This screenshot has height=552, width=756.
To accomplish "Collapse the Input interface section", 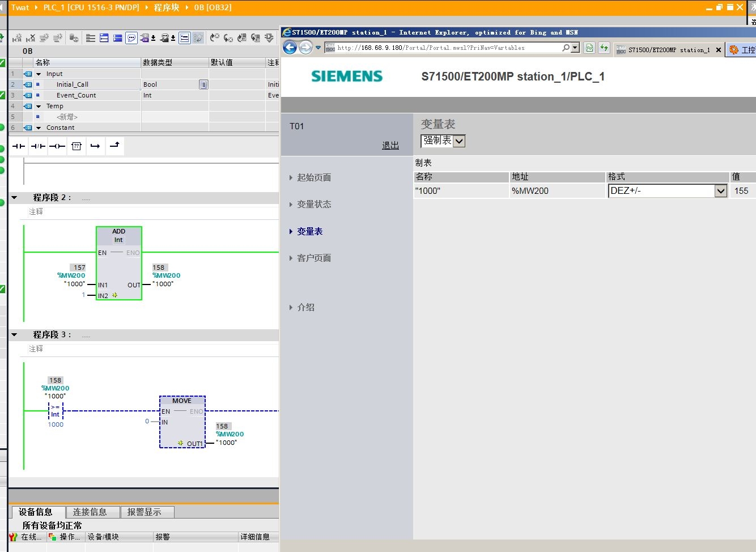I will coord(39,74).
